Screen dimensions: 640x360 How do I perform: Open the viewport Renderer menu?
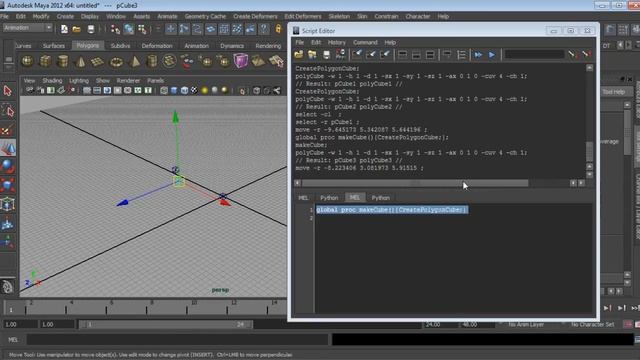(x=128, y=80)
